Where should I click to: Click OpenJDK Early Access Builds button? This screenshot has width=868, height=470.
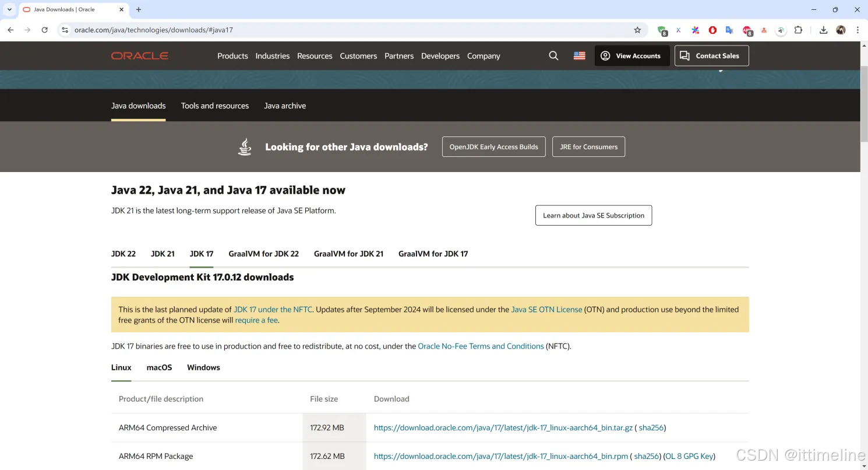click(x=494, y=147)
